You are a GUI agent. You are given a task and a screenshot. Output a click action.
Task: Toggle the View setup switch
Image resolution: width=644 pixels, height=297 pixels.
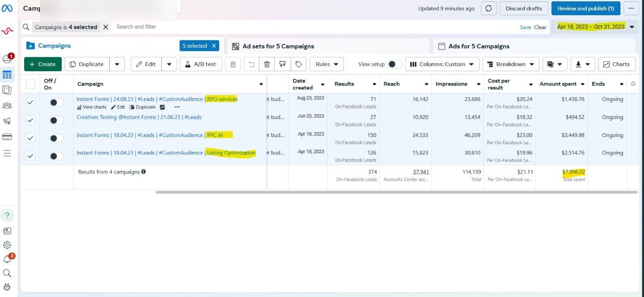(394, 64)
